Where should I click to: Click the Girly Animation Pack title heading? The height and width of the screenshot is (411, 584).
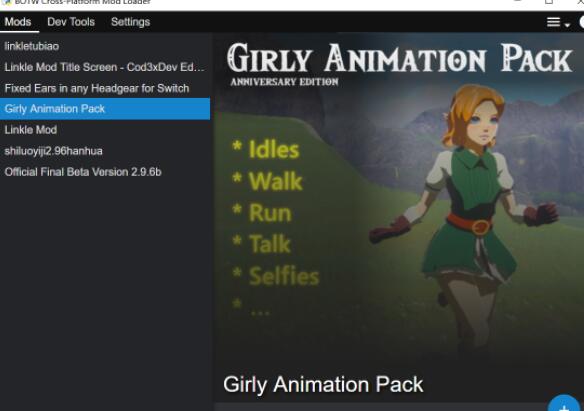click(x=323, y=384)
